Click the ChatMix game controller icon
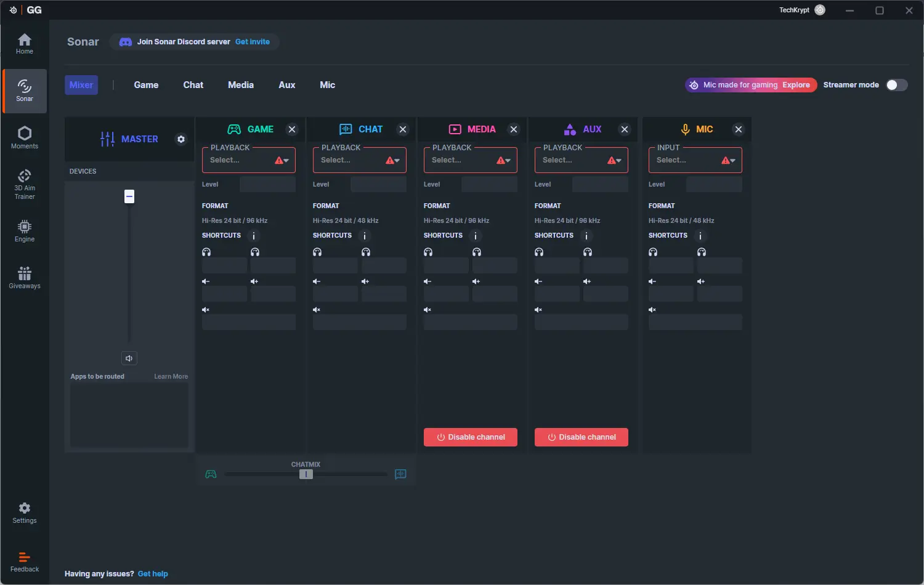The width and height of the screenshot is (924, 585). coord(211,474)
